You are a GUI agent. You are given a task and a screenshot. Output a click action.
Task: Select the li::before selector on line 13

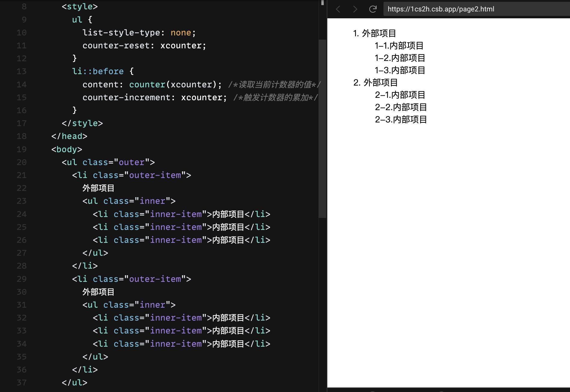click(x=98, y=71)
